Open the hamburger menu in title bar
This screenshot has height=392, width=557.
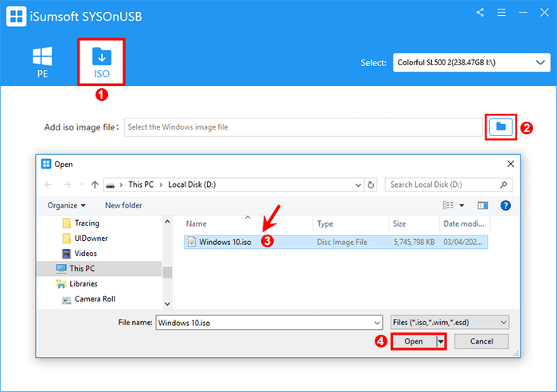[x=501, y=13]
